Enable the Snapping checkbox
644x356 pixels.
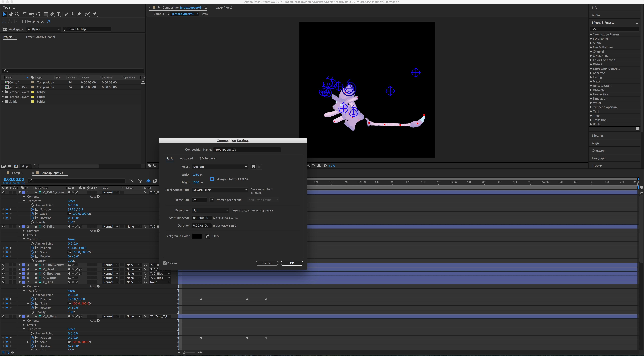[24, 21]
